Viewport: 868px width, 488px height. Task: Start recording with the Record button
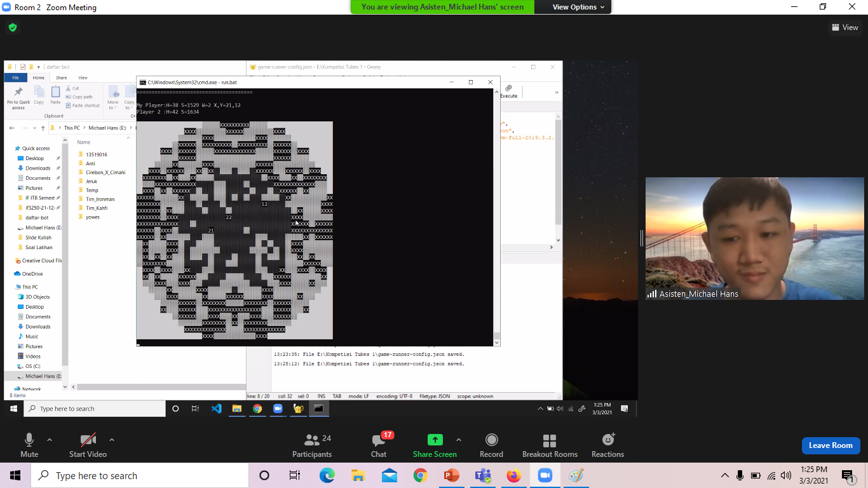coord(491,445)
